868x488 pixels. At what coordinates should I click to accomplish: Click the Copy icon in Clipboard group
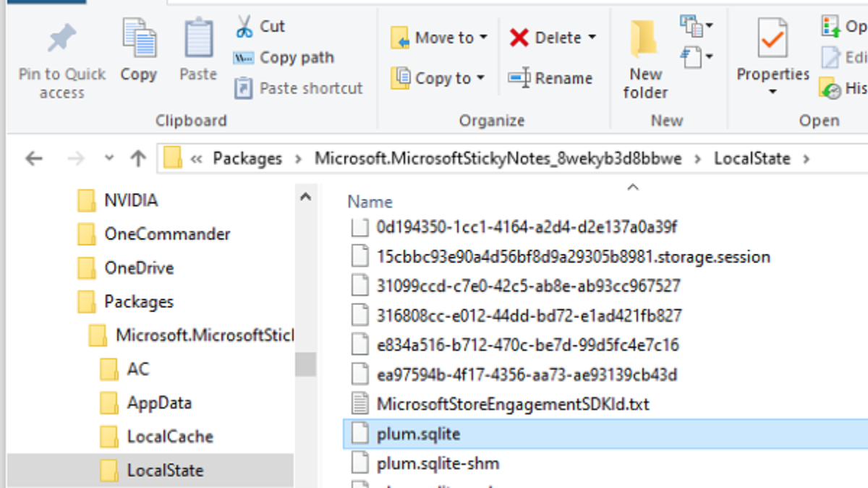pyautogui.click(x=139, y=39)
